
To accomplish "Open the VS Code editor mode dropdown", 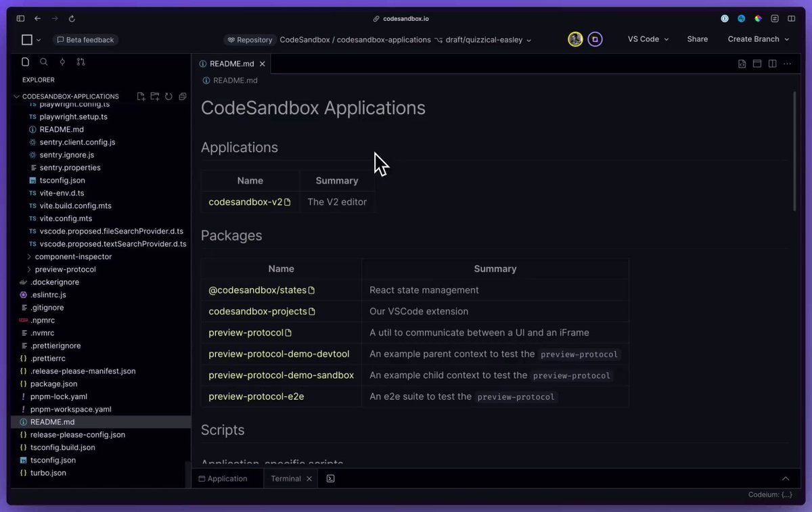I will [x=648, y=39].
